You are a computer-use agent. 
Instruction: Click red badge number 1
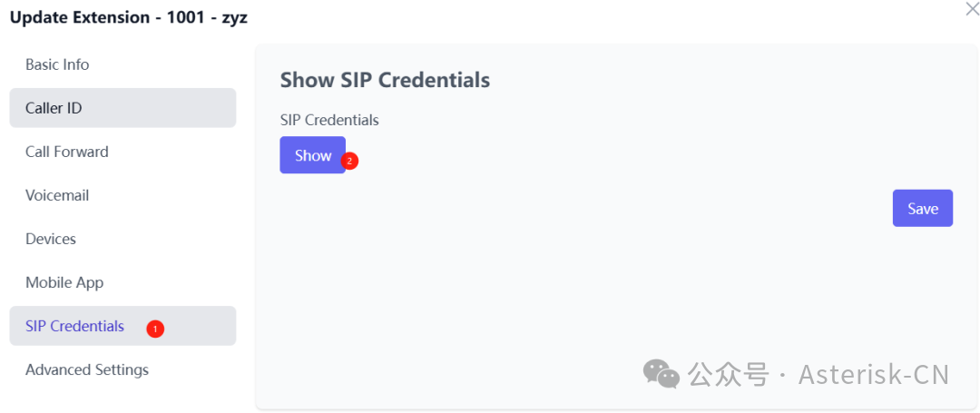point(155,329)
